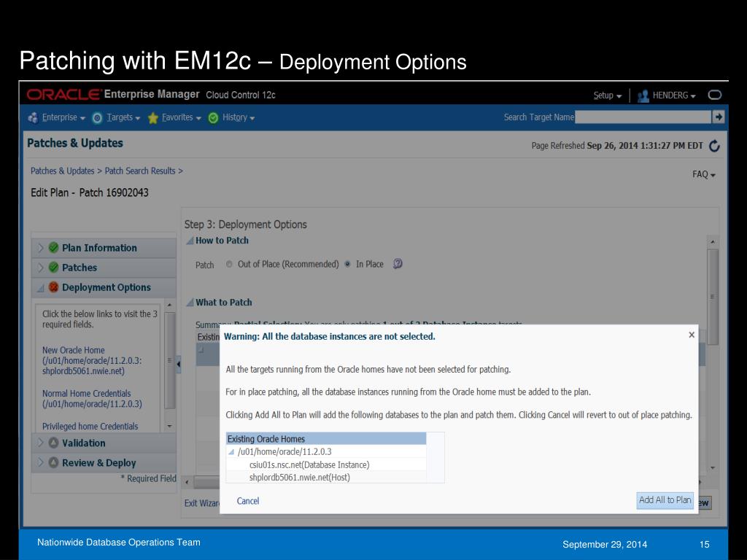Click the grey status icon beside Validation
Image resolution: width=747 pixels, height=560 pixels.
click(54, 443)
